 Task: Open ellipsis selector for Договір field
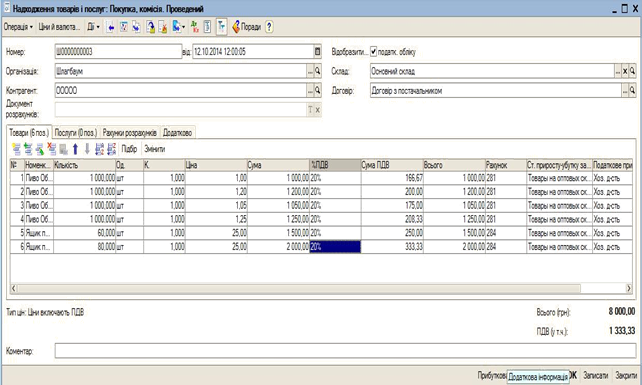click(625, 91)
